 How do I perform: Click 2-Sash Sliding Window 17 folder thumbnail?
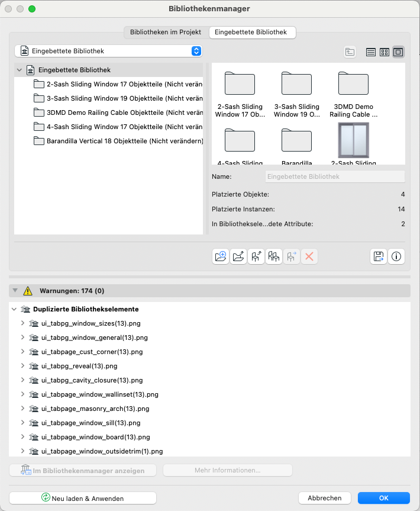(240, 83)
